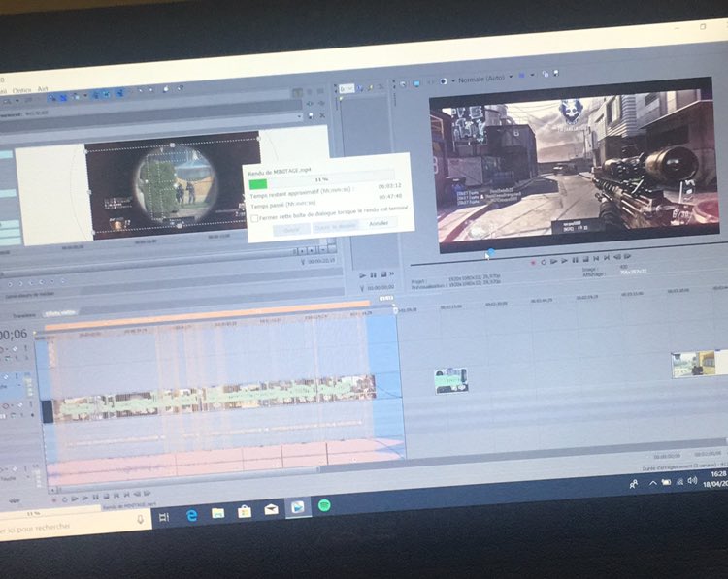Go to start button under video preview
This screenshot has width=728, height=579.
596,258
